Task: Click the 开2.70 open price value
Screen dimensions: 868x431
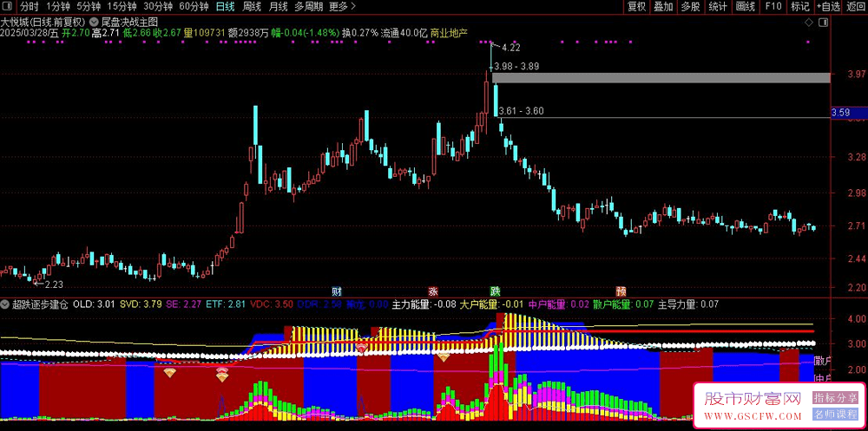Action: pyautogui.click(x=76, y=33)
